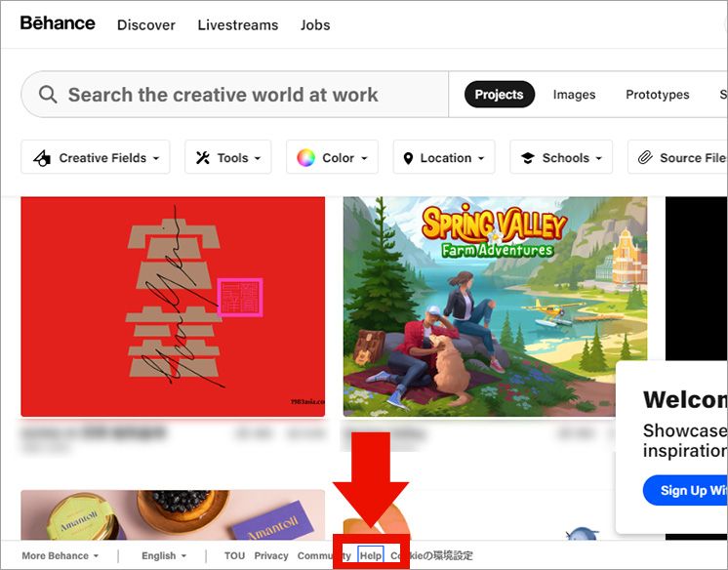Screen dimensions: 728x570
Task: Open the Help footer link
Action: [x=371, y=555]
